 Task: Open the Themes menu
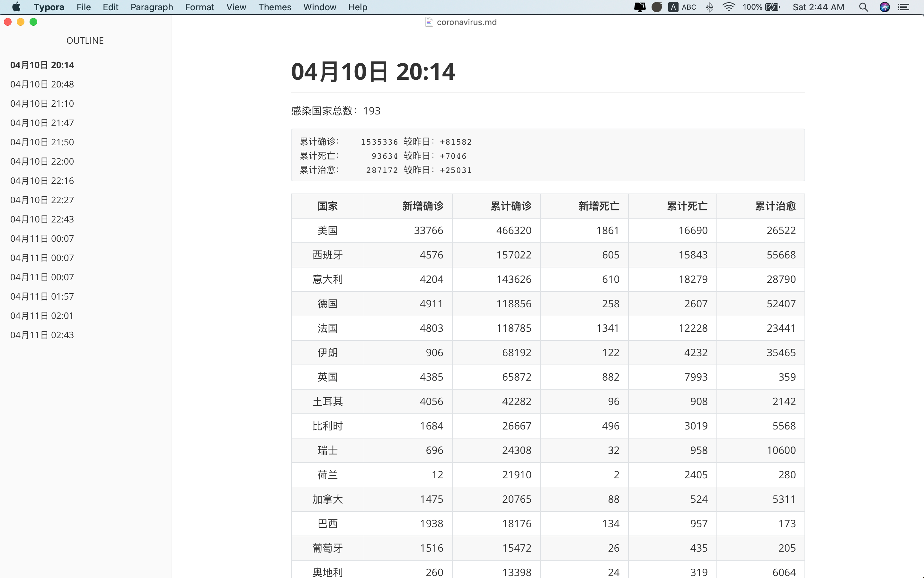[275, 7]
